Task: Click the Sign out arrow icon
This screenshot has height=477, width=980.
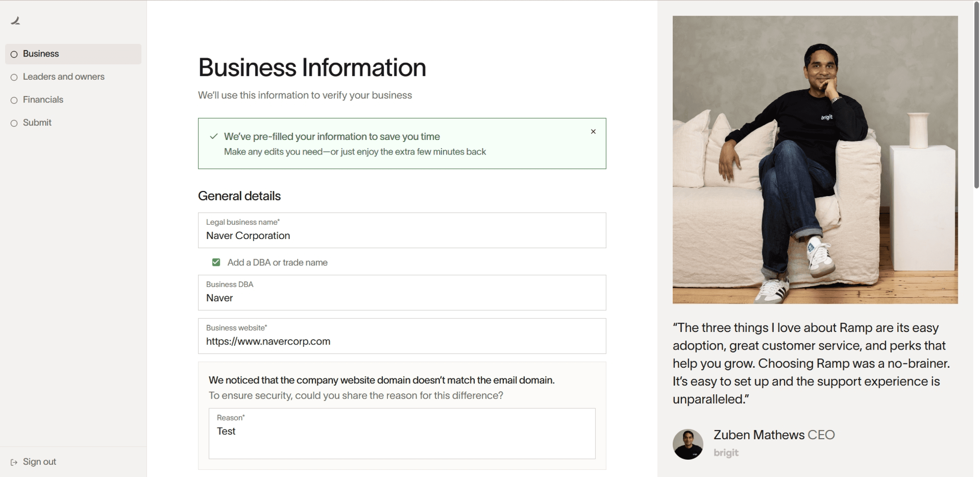Action: click(x=14, y=462)
